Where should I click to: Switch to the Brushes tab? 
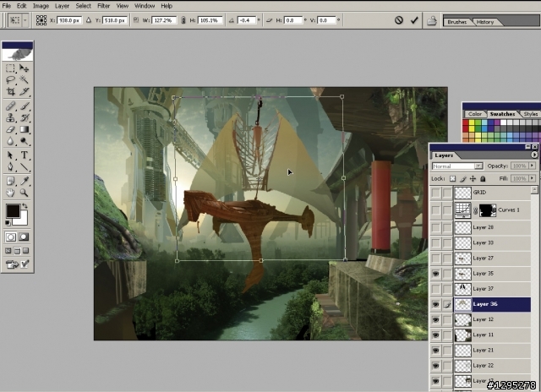(x=456, y=22)
